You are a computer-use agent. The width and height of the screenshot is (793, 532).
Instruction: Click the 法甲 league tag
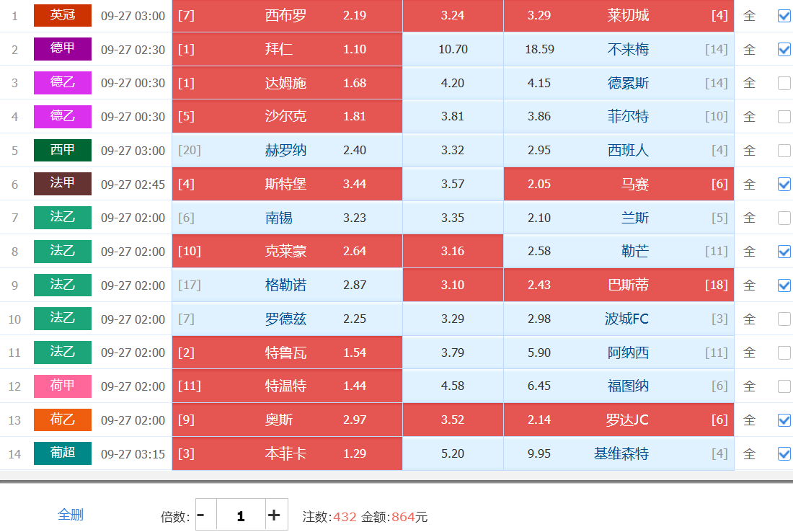pos(63,184)
